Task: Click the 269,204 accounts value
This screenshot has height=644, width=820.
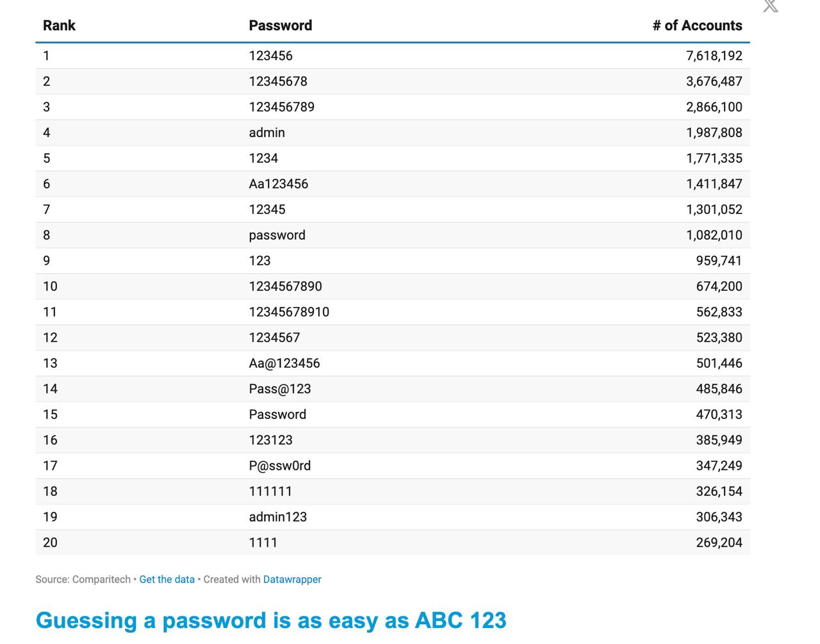Action: tap(719, 543)
